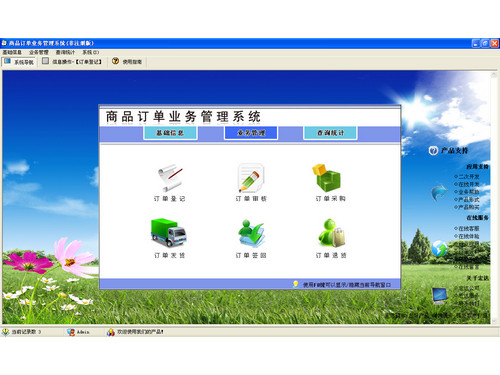Screen dimensions: 500x375
Task: Click the 信息操作-【订单登记】 toolbar button
Action: 72,62
